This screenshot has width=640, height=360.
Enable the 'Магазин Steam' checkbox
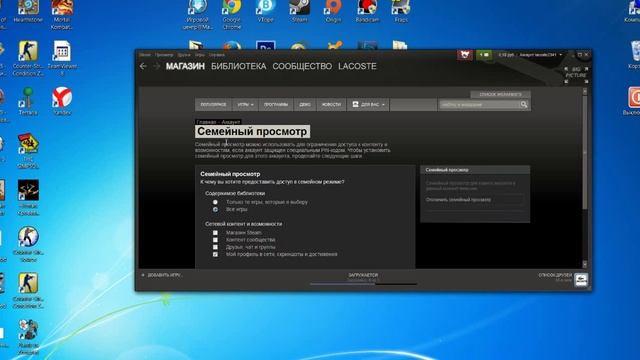click(215, 233)
